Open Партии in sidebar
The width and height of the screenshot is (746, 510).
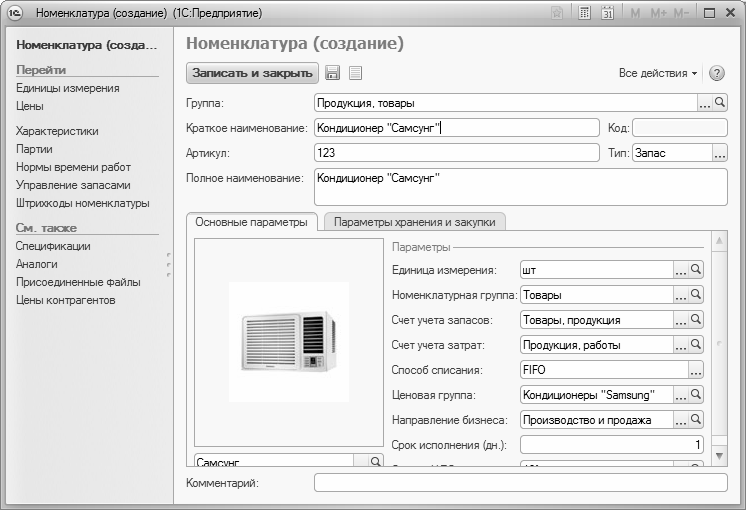click(34, 149)
